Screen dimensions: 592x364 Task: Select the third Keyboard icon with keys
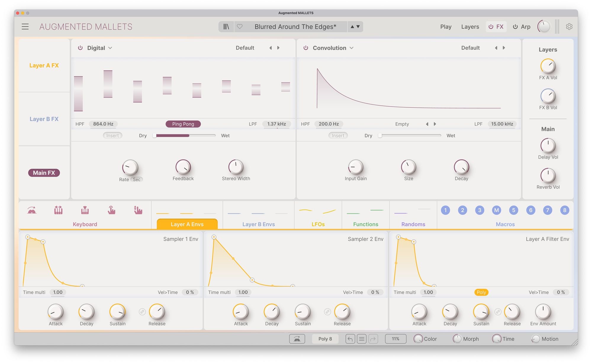coord(85,210)
